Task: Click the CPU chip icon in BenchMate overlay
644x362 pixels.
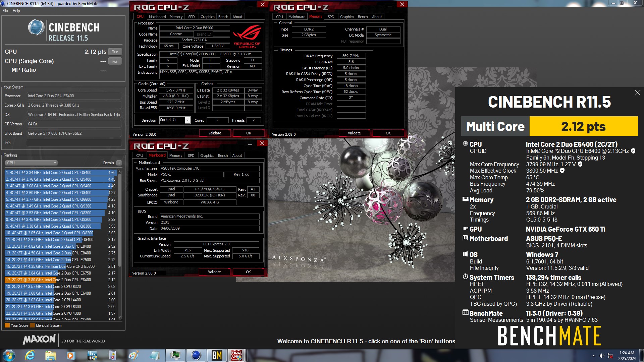Action: [x=465, y=144]
